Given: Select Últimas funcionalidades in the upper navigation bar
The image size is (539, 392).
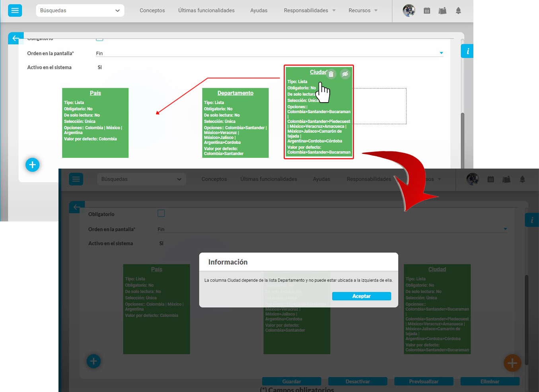Looking at the screenshot, I should (x=206, y=10).
